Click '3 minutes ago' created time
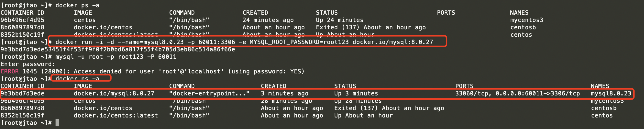The width and height of the screenshot is (644, 129). tap(284, 93)
